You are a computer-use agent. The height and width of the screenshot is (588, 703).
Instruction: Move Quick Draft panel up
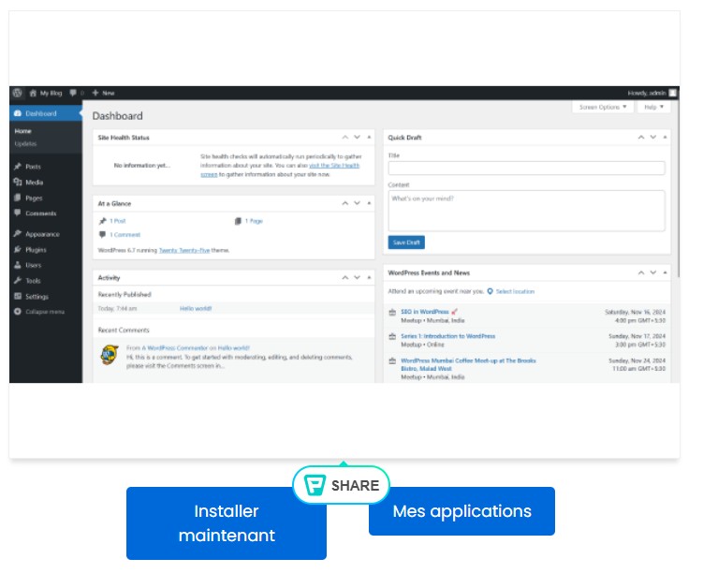click(x=641, y=138)
